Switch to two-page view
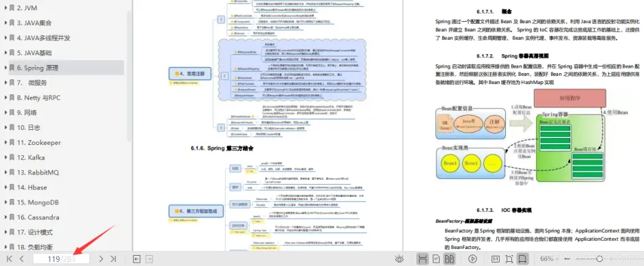The width and height of the screenshot is (644, 266). (450, 259)
